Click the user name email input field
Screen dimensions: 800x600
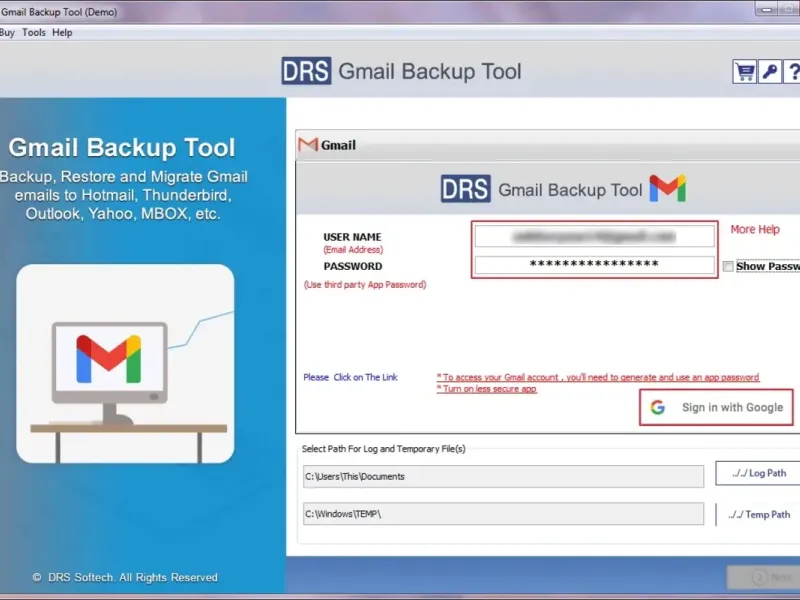point(594,236)
